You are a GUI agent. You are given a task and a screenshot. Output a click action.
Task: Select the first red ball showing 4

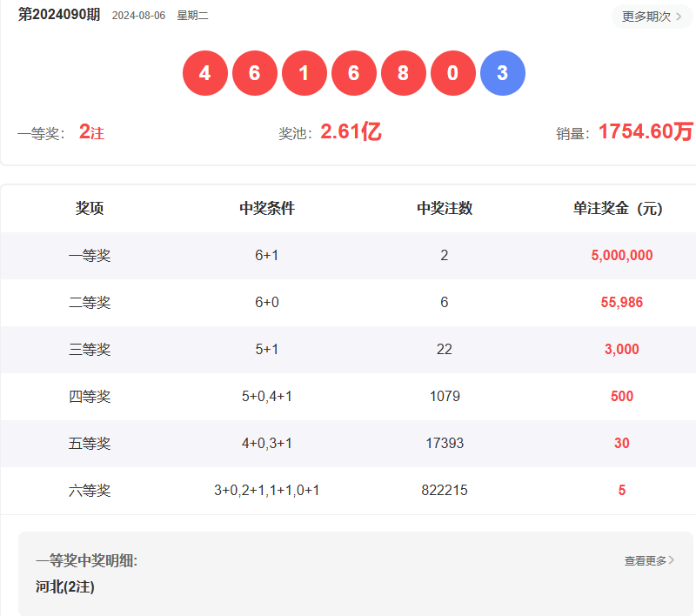204,73
